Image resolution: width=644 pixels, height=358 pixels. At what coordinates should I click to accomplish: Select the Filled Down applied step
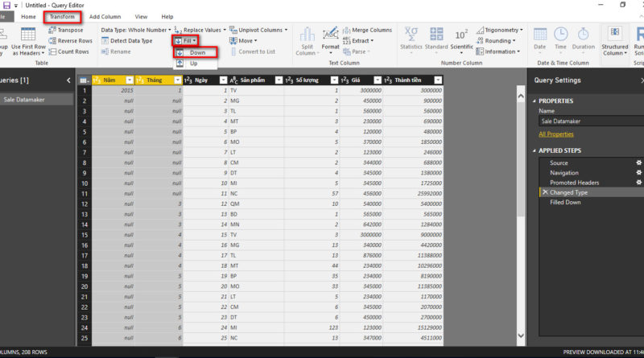(x=565, y=203)
